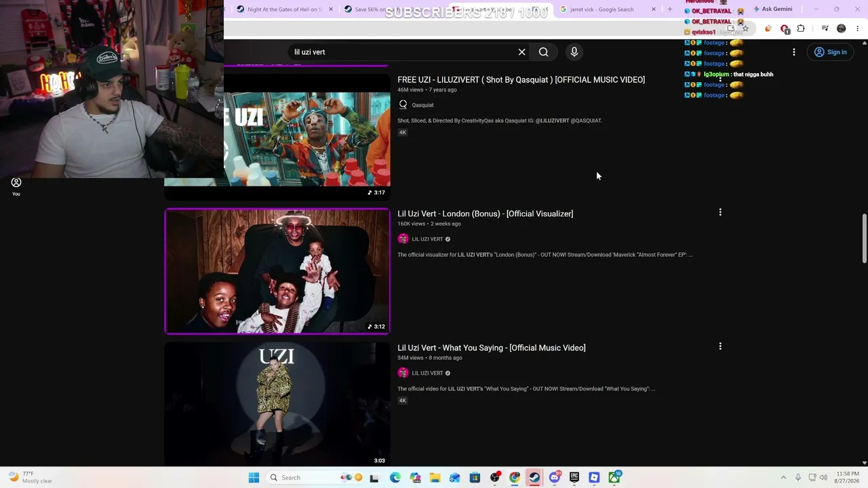
Task: Switch to Night At the Gates of Hell tab
Action: click(x=285, y=9)
